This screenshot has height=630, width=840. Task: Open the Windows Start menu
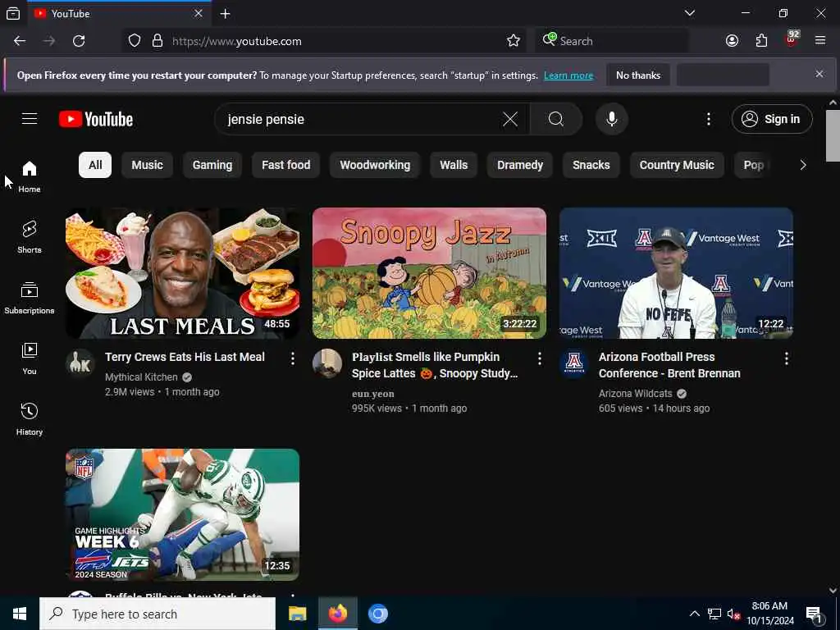(x=20, y=614)
